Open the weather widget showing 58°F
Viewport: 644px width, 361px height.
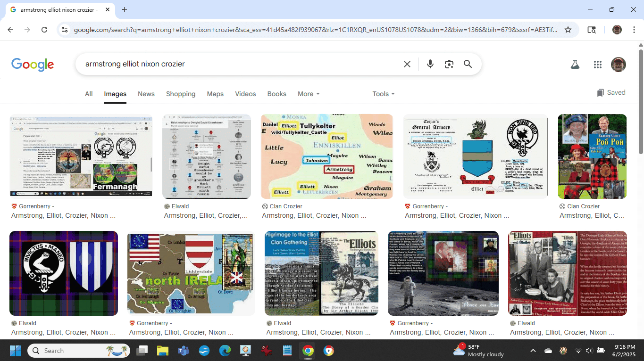478,351
